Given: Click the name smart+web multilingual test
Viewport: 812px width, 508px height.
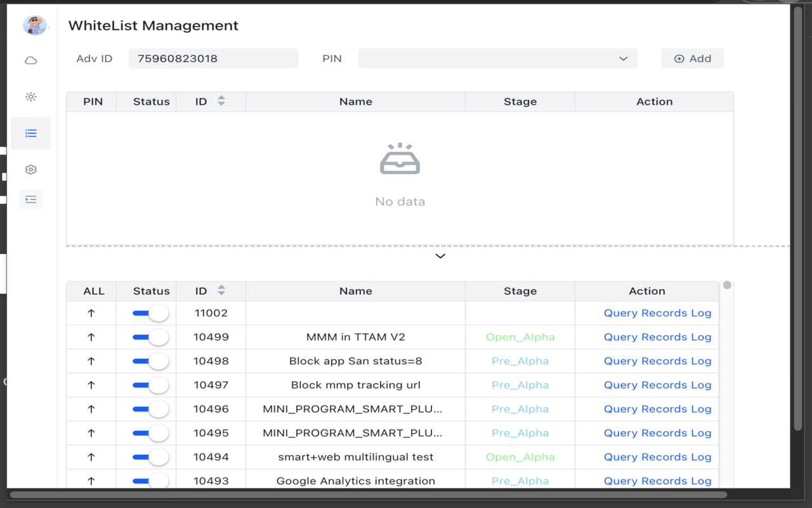Looking at the screenshot, I should click(x=355, y=457).
